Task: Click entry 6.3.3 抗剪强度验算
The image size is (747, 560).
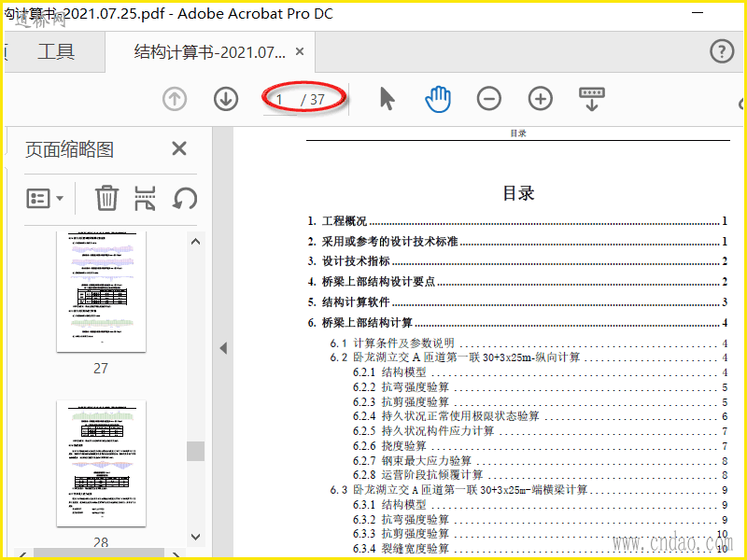Action: coord(541,534)
